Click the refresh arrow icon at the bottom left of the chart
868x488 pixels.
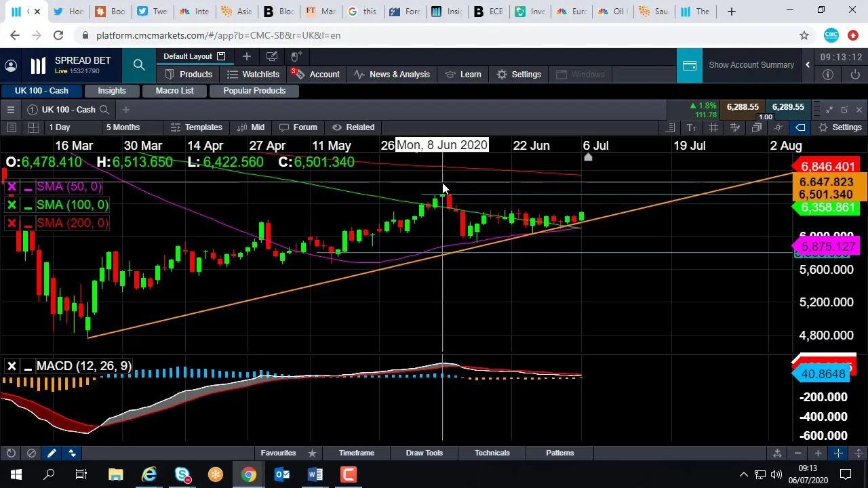click(12, 453)
